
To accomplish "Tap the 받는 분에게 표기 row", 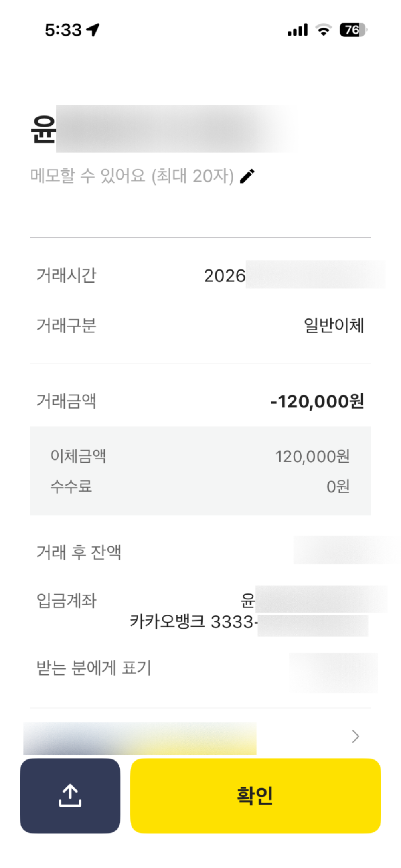I will click(x=200, y=668).
